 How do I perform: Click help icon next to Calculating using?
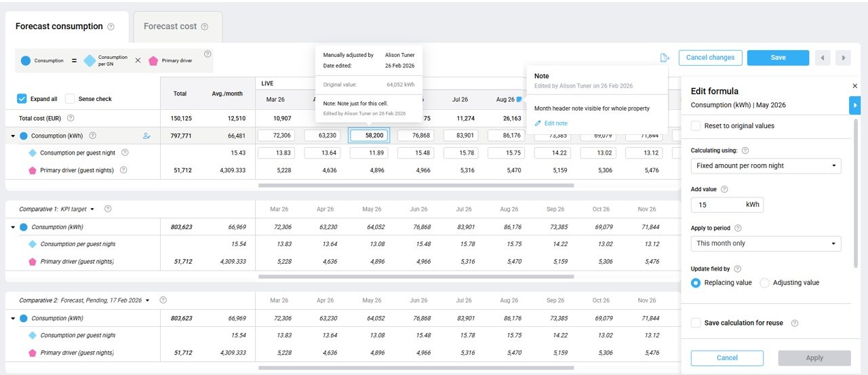click(745, 151)
